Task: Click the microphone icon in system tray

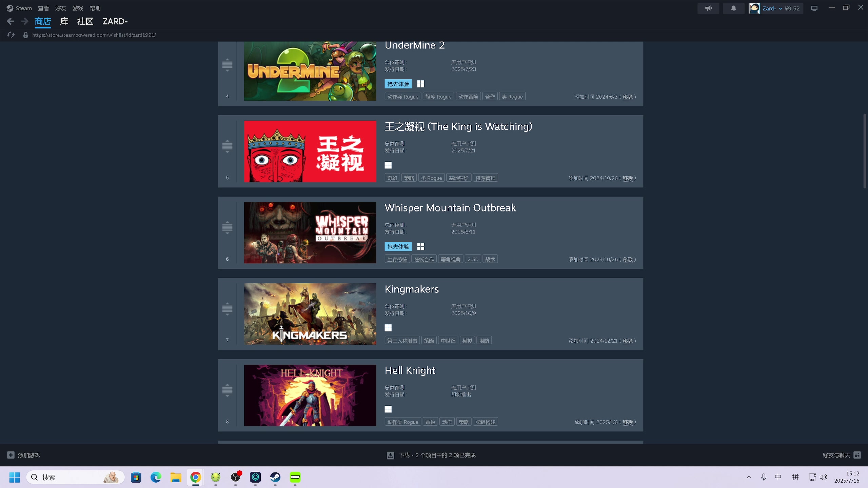Action: [x=764, y=477]
